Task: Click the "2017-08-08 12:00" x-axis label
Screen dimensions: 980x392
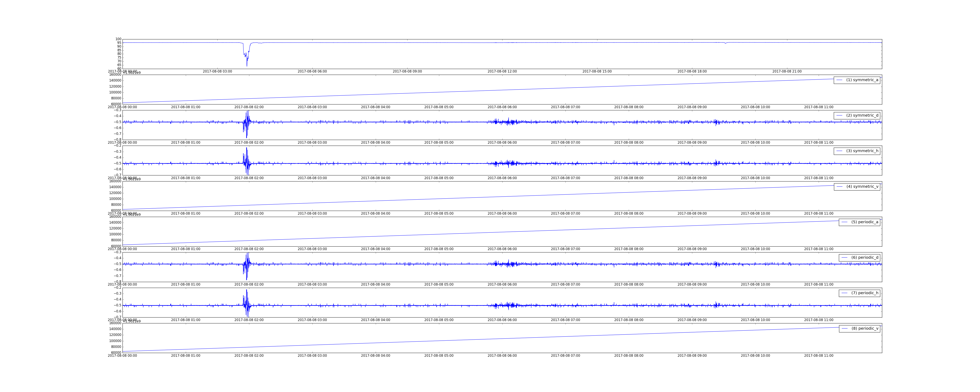Action: [x=502, y=72]
